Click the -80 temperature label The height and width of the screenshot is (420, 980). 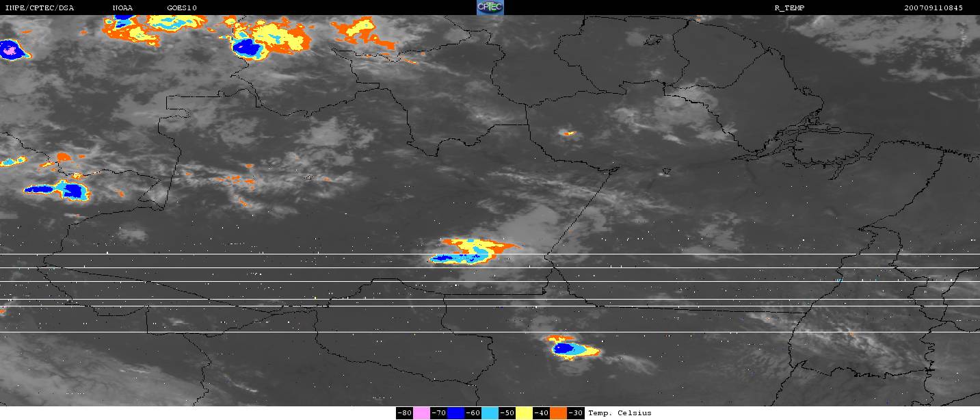(405, 413)
